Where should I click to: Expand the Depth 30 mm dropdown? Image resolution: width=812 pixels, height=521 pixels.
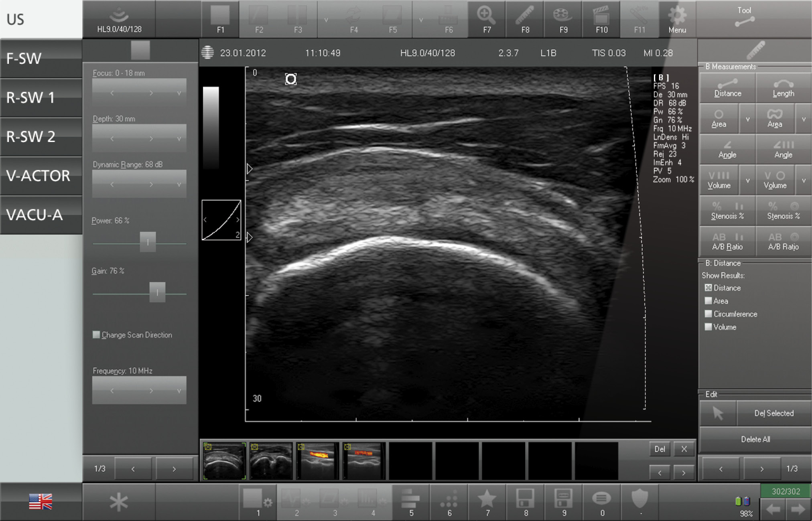click(x=179, y=139)
